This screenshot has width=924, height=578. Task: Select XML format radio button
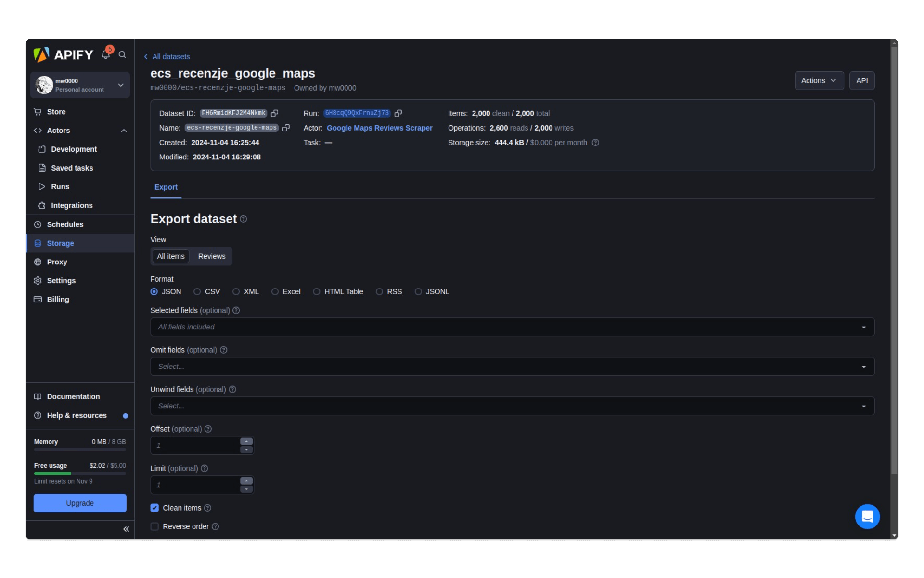click(x=236, y=292)
